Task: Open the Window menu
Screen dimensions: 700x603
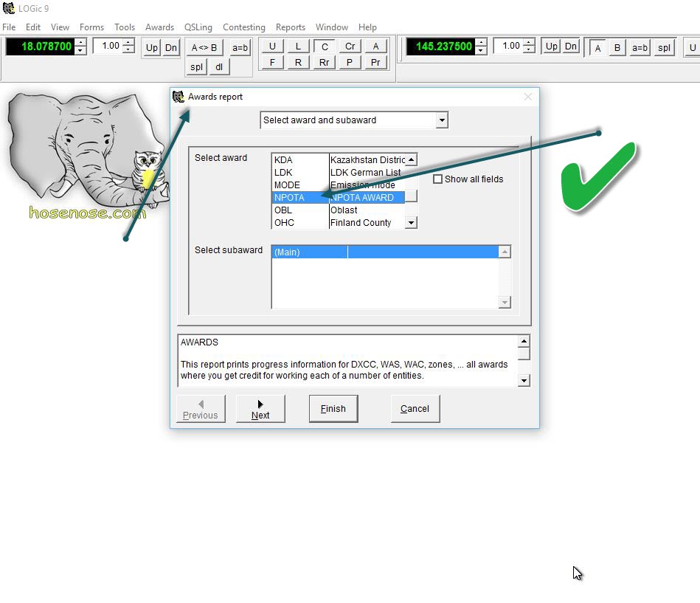Action: tap(332, 27)
